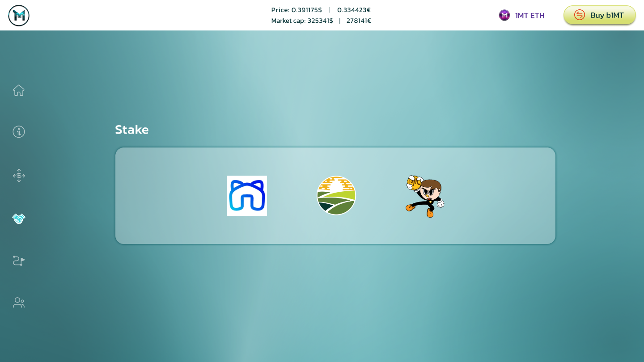Click the purple 1MT ETH token icon
The height and width of the screenshot is (362, 644).
click(x=504, y=15)
